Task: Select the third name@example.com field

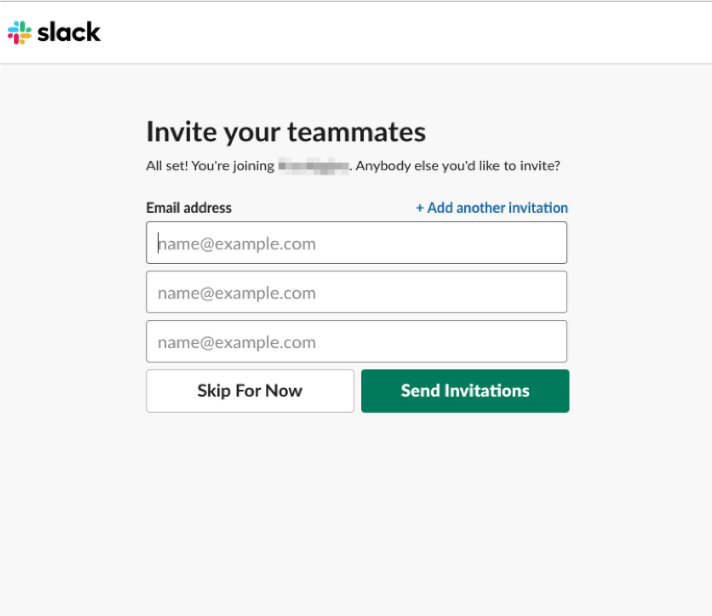Action: (356, 341)
